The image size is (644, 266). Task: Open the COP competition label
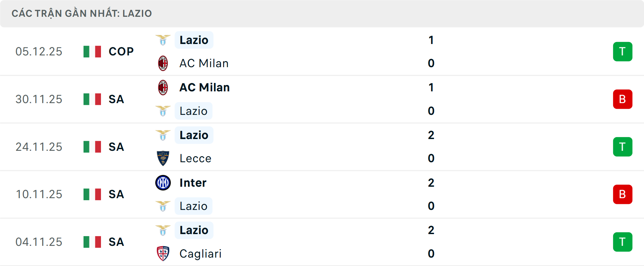click(121, 51)
